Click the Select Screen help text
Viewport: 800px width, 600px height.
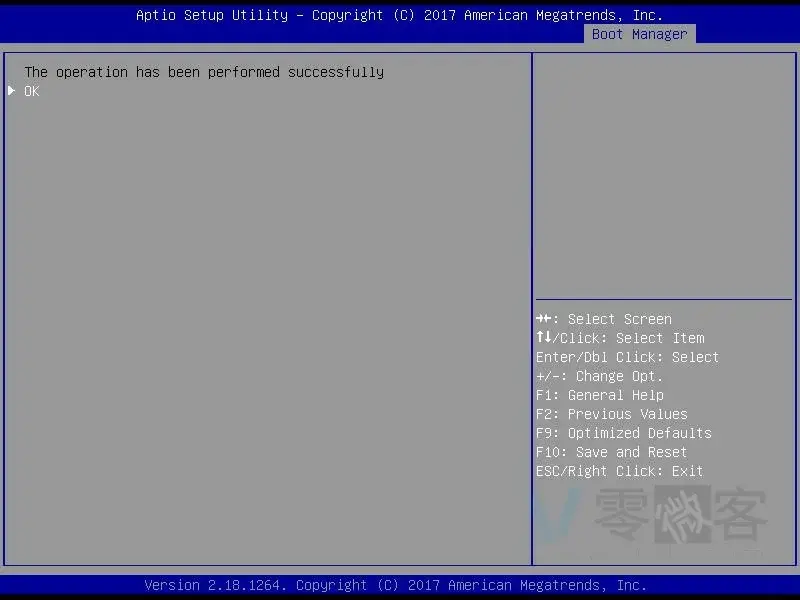(619, 319)
